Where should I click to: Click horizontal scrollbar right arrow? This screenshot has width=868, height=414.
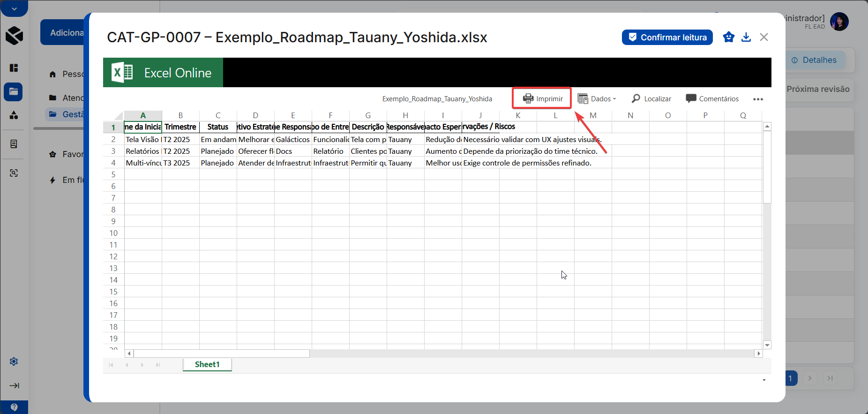tap(759, 354)
